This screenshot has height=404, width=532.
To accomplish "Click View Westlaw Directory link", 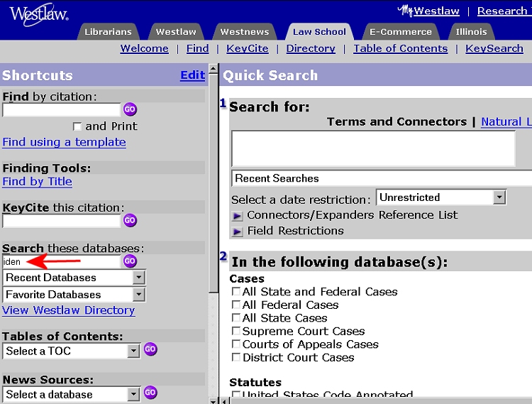I will tap(69, 310).
